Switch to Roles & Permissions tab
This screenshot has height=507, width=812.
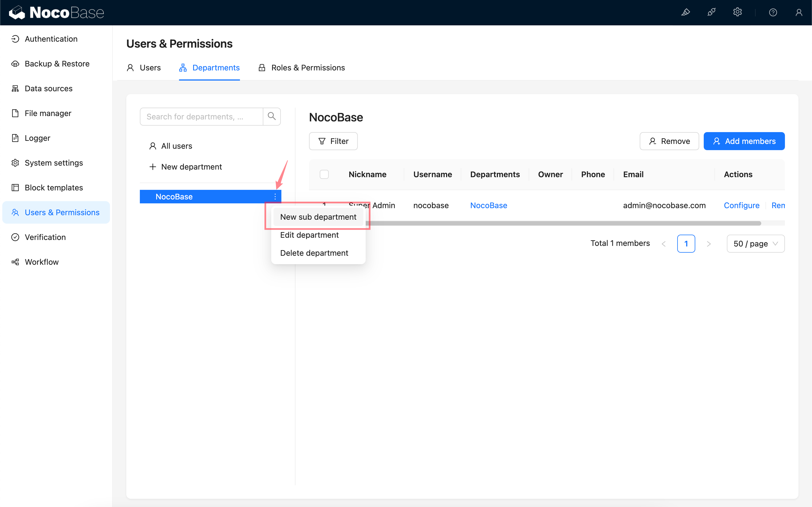click(301, 68)
